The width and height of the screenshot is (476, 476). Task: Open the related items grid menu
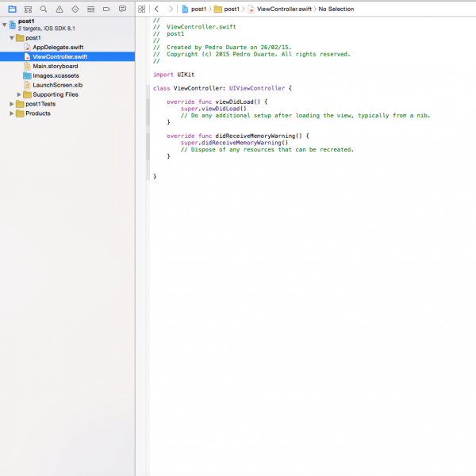point(141,9)
